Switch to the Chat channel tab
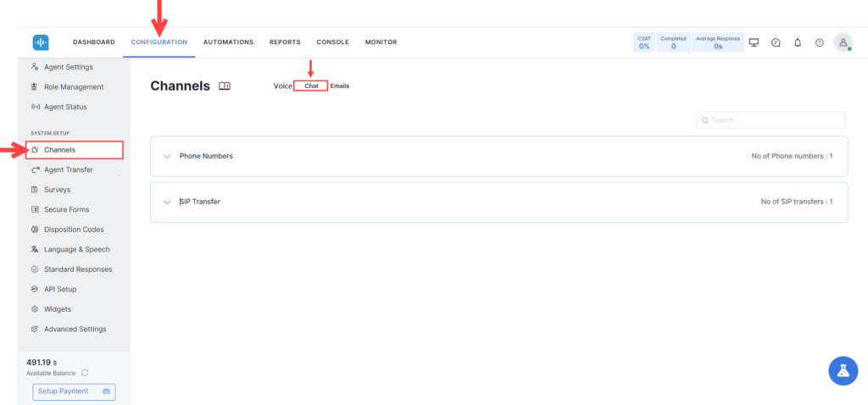This screenshot has width=868, height=405. [311, 86]
